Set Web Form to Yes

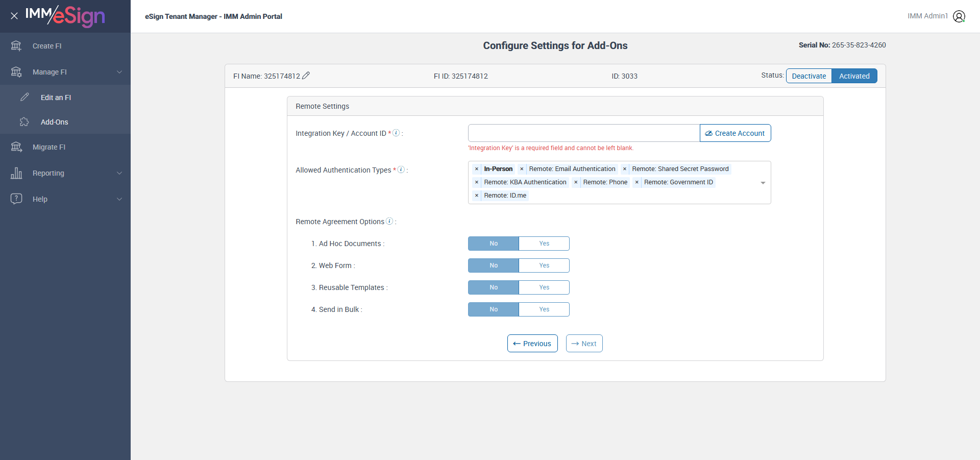click(x=544, y=265)
